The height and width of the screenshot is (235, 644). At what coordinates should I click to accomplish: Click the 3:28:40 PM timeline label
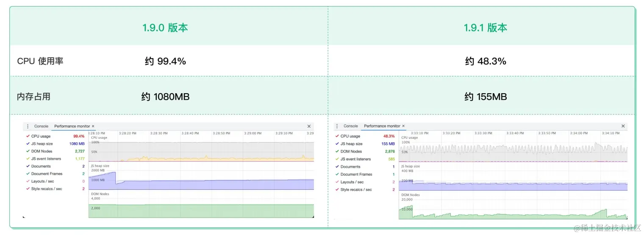[190, 133]
